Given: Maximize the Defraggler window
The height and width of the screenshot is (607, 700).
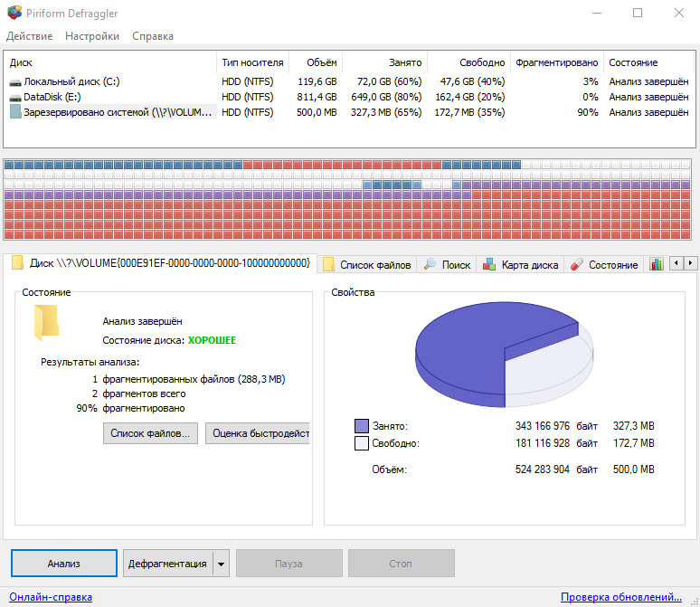Looking at the screenshot, I should click(x=638, y=13).
